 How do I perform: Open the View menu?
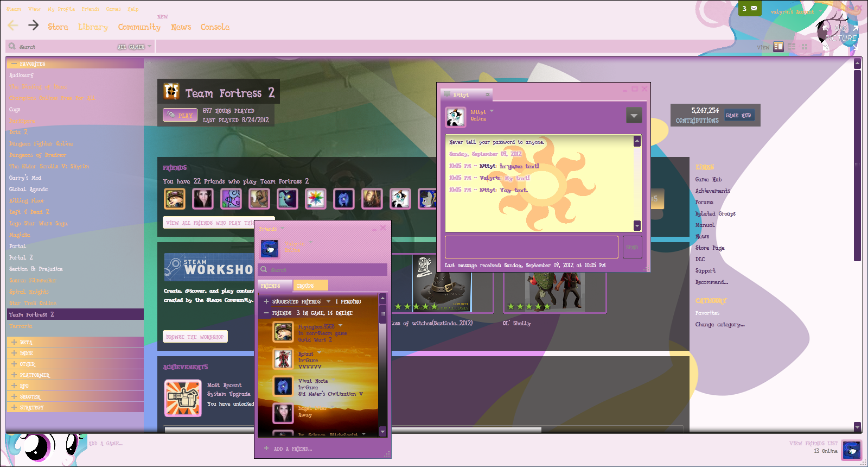34,9
